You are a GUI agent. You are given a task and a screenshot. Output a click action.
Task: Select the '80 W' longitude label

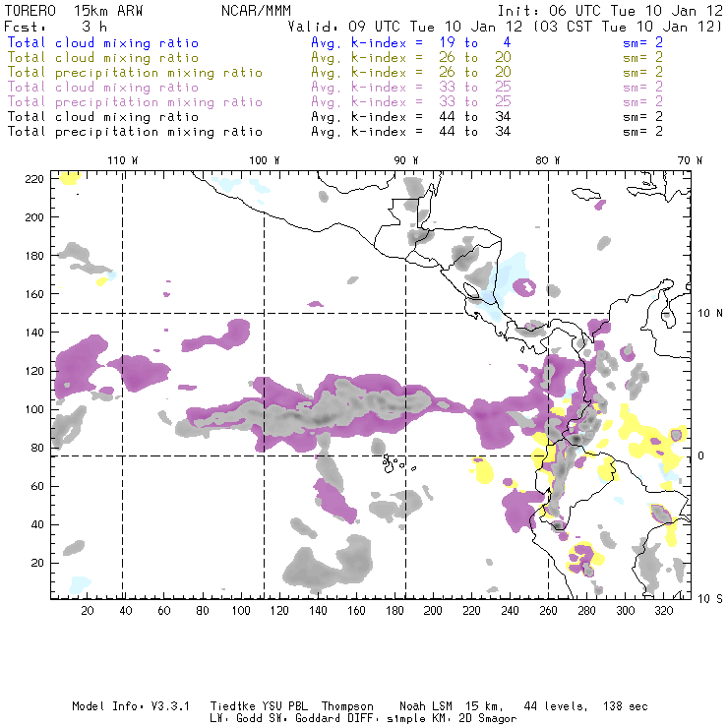(x=547, y=160)
